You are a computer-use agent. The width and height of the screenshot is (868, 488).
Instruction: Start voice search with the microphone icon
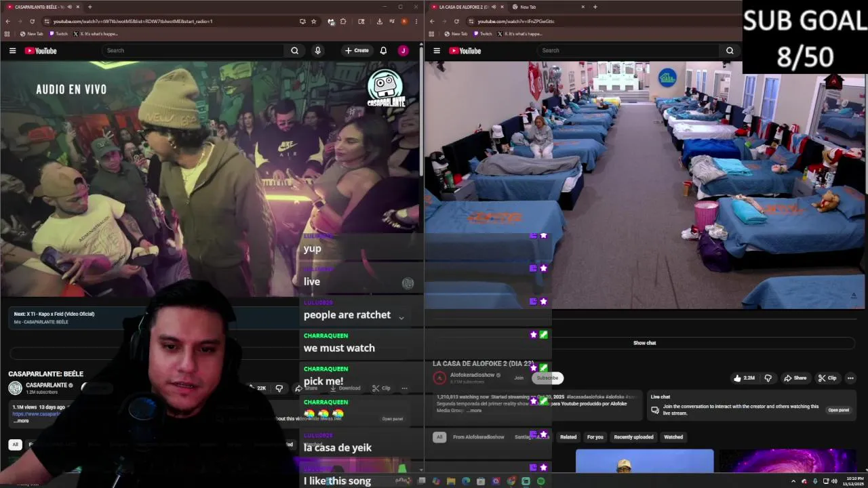tap(317, 51)
